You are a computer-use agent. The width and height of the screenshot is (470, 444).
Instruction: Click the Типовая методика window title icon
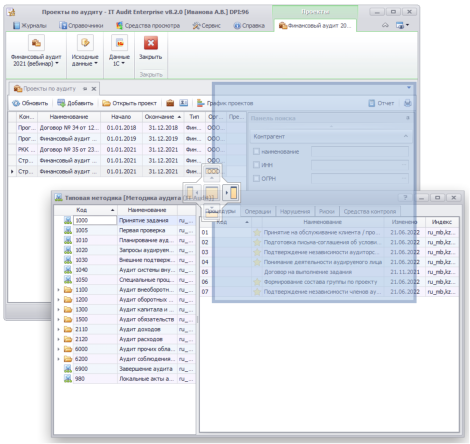pos(59,197)
